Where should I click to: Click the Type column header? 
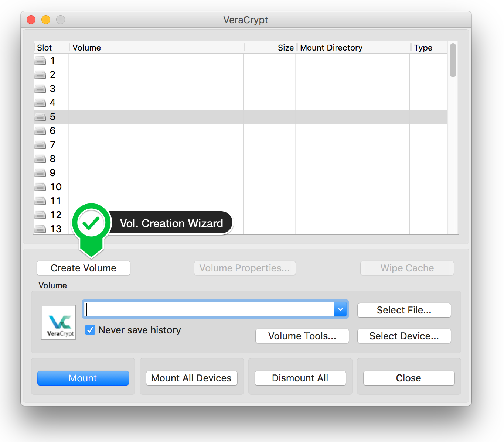(x=429, y=48)
